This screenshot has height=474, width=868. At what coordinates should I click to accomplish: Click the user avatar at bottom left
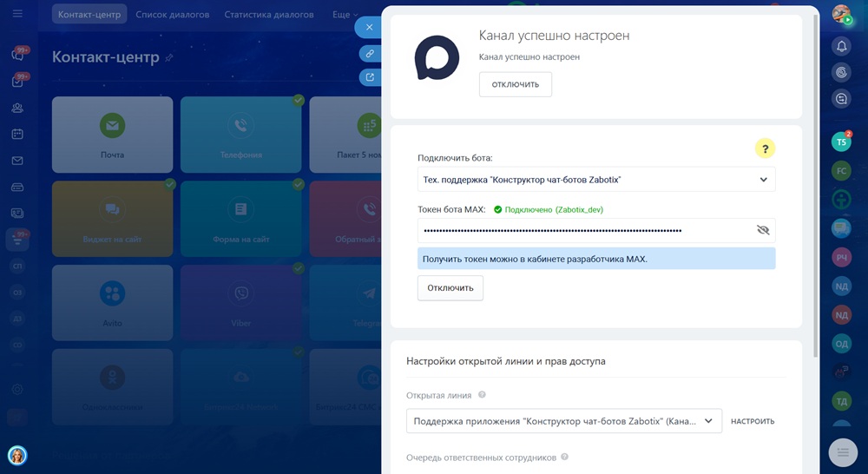17,455
